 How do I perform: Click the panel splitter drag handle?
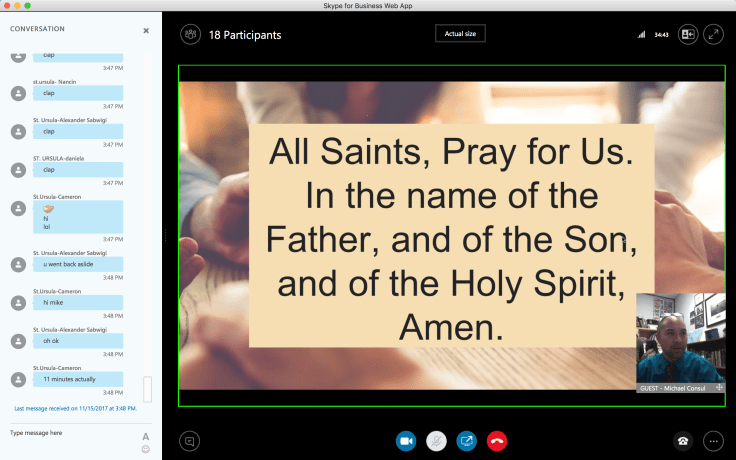point(165,236)
